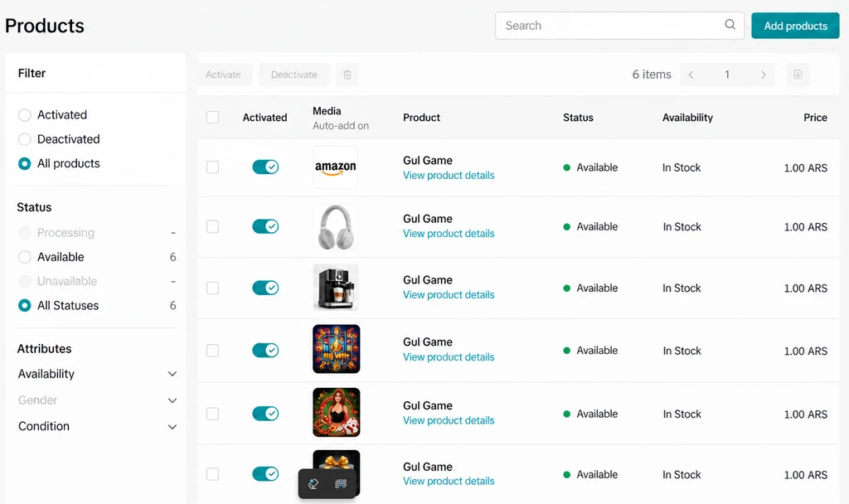
Task: Click the "6 items" count label
Action: (x=652, y=75)
